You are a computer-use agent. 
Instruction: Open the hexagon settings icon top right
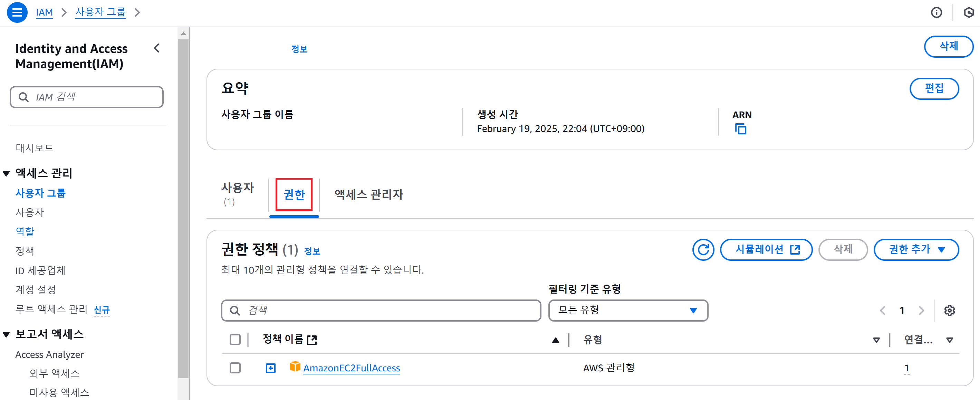(969, 12)
